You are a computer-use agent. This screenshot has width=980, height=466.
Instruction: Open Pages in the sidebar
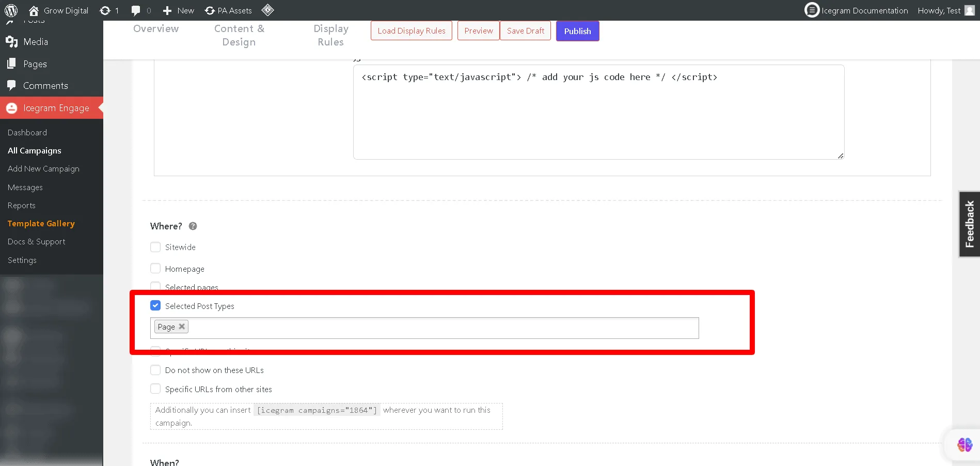pos(35,64)
